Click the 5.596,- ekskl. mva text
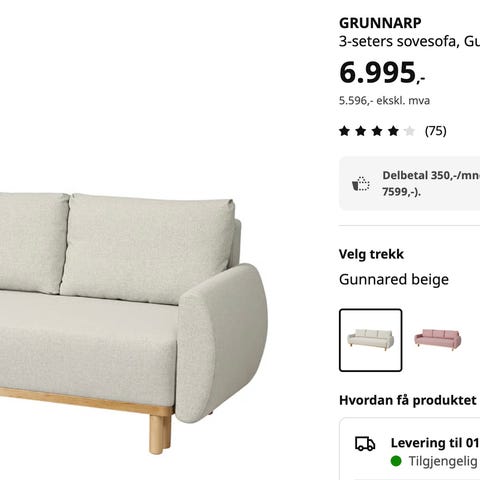 (x=384, y=100)
